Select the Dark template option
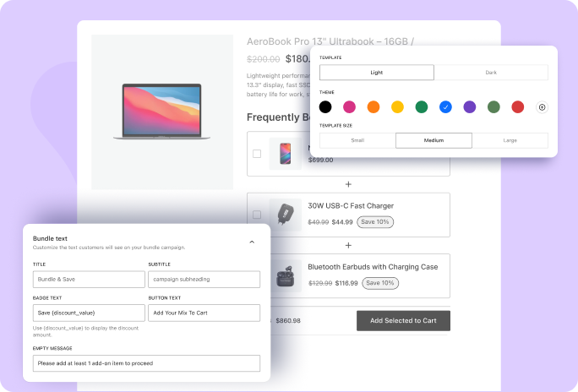Screen dimensions: 578x392 491,73
